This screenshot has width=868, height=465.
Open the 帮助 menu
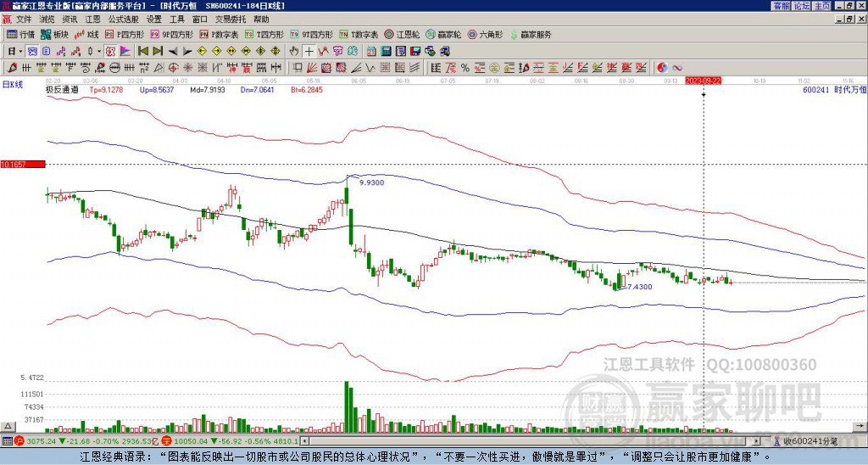pyautogui.click(x=261, y=20)
